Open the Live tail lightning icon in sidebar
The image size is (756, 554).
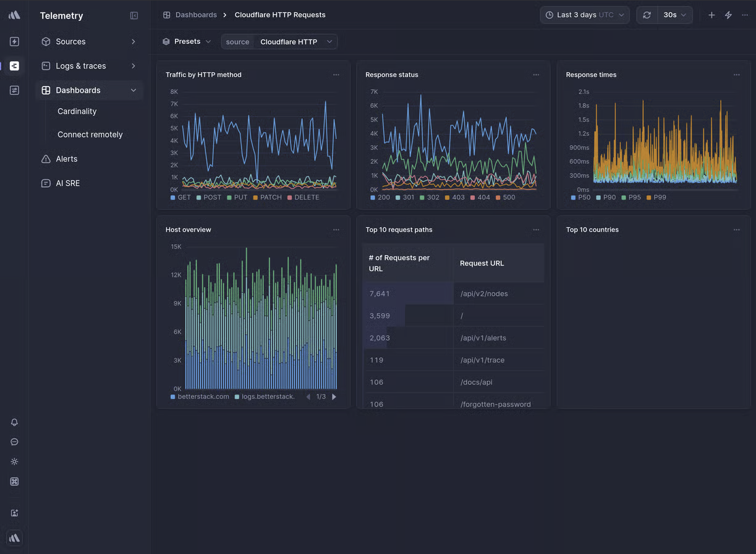(x=14, y=41)
